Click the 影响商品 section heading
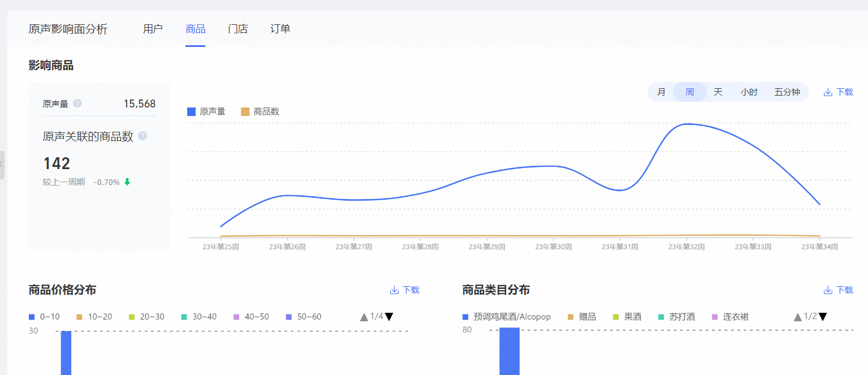This screenshot has width=868, height=375. pos(51,66)
